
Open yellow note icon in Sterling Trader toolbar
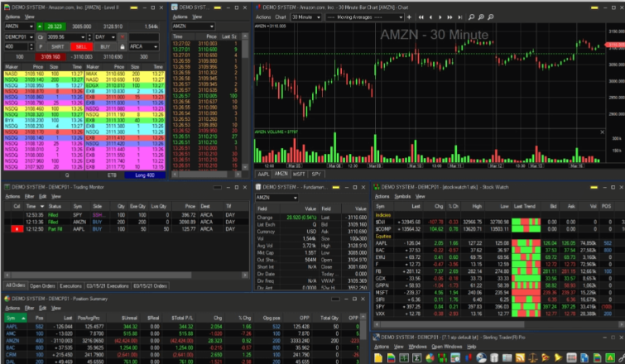click(x=378, y=357)
